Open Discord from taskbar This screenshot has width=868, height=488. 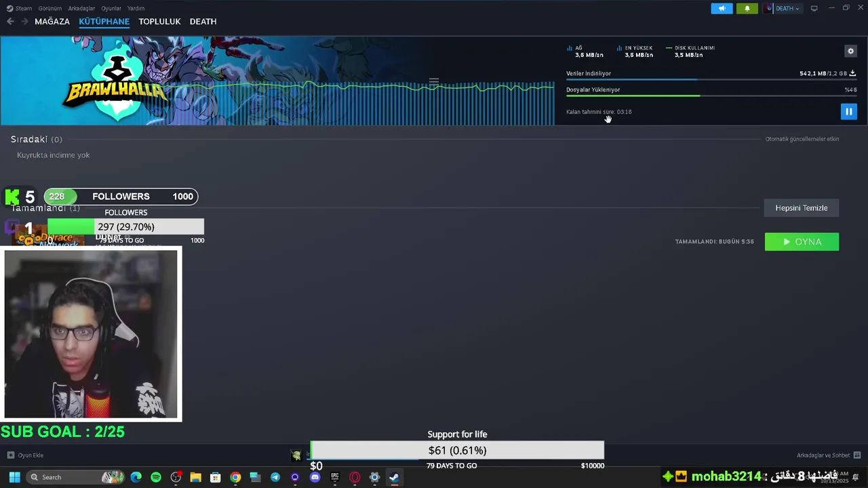[315, 477]
